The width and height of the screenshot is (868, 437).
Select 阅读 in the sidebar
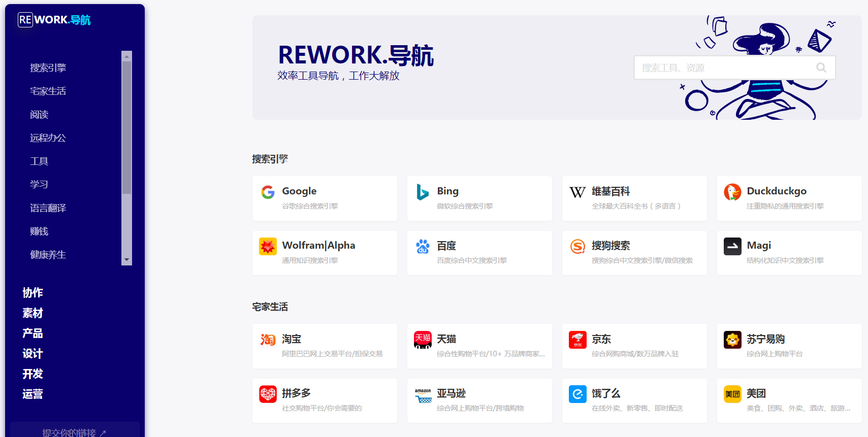point(39,115)
